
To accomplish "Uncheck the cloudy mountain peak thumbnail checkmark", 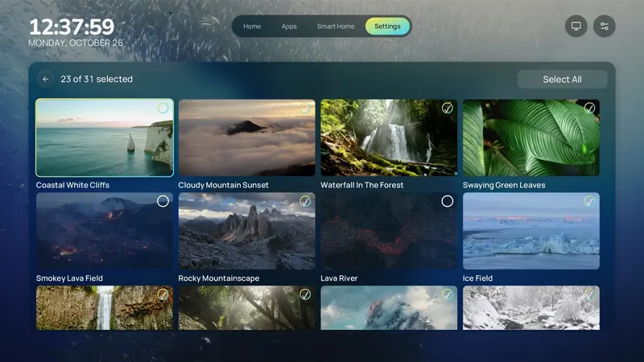I will [448, 294].
